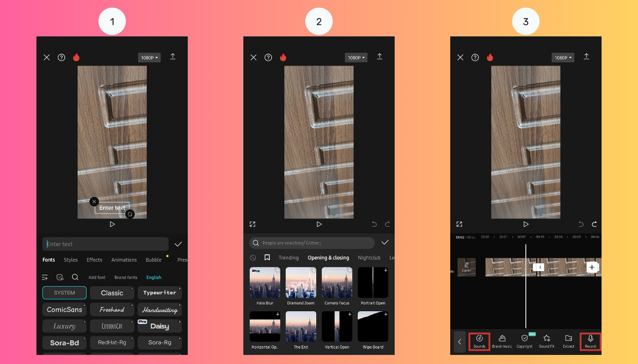This screenshot has width=638, height=364.
Task: Select the Record microphone tool
Action: point(590,342)
